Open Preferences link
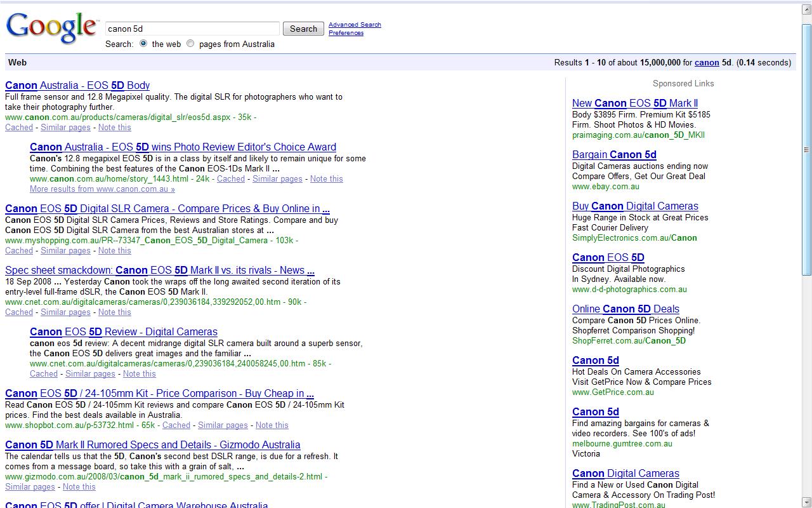Viewport: 812px width, 508px height. (346, 33)
